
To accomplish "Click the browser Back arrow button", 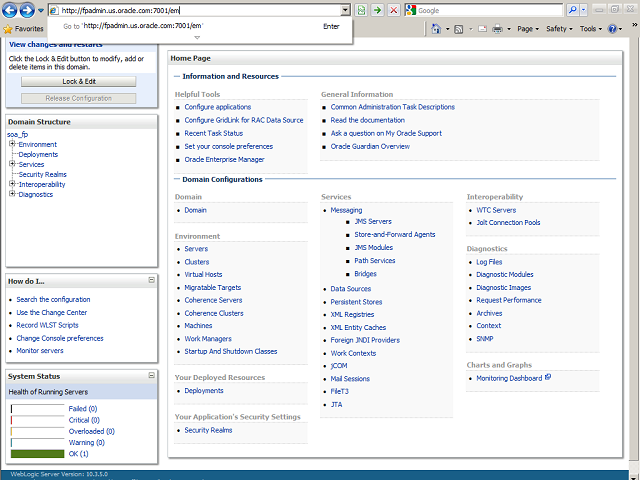I will coord(11,10).
